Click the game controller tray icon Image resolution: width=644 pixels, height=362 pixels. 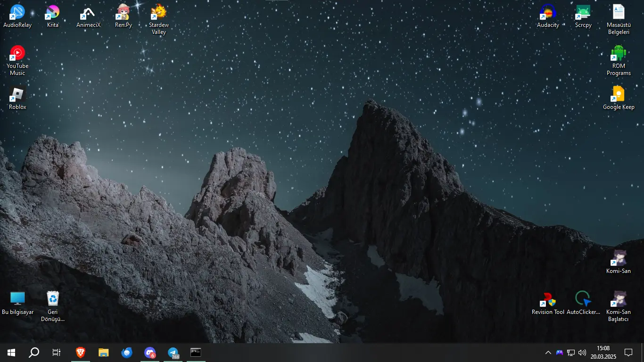tap(560, 353)
